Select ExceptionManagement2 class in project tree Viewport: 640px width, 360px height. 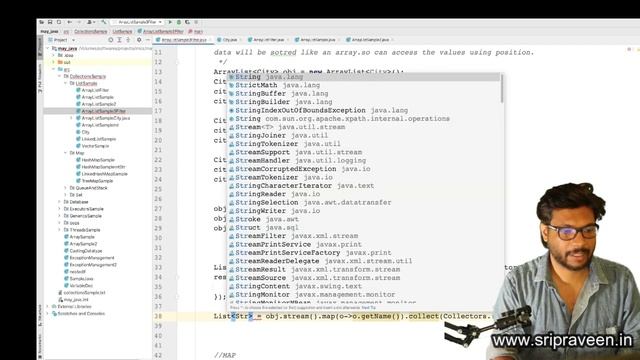90,265
